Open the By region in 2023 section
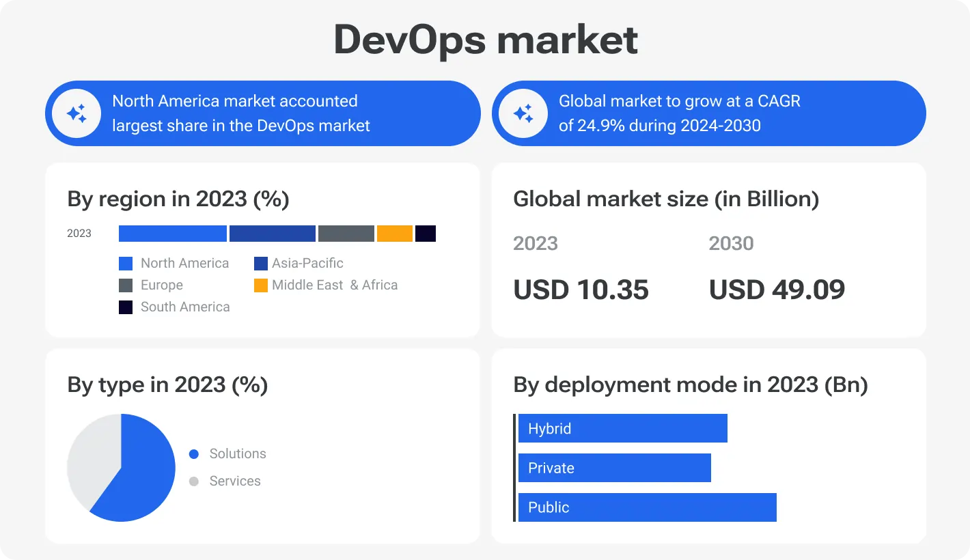The image size is (970, 560). pos(178,199)
